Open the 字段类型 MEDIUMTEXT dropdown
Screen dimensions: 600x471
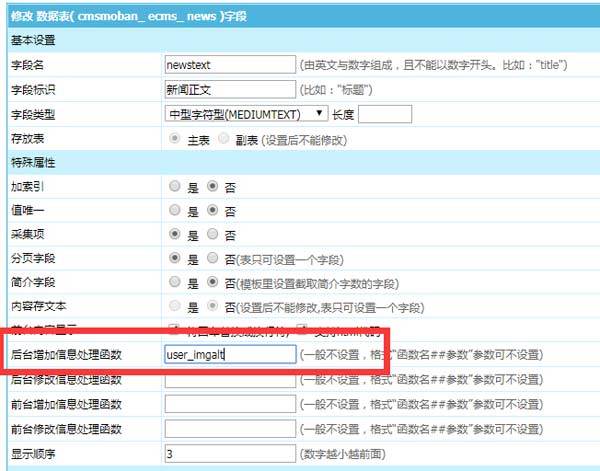pyautogui.click(x=246, y=114)
